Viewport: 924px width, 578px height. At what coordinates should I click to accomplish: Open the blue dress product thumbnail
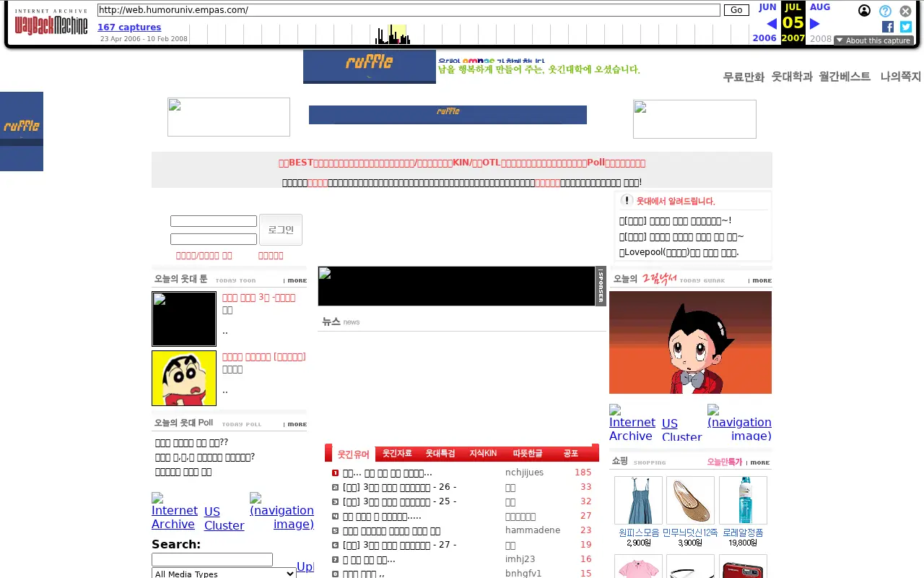[x=638, y=500]
